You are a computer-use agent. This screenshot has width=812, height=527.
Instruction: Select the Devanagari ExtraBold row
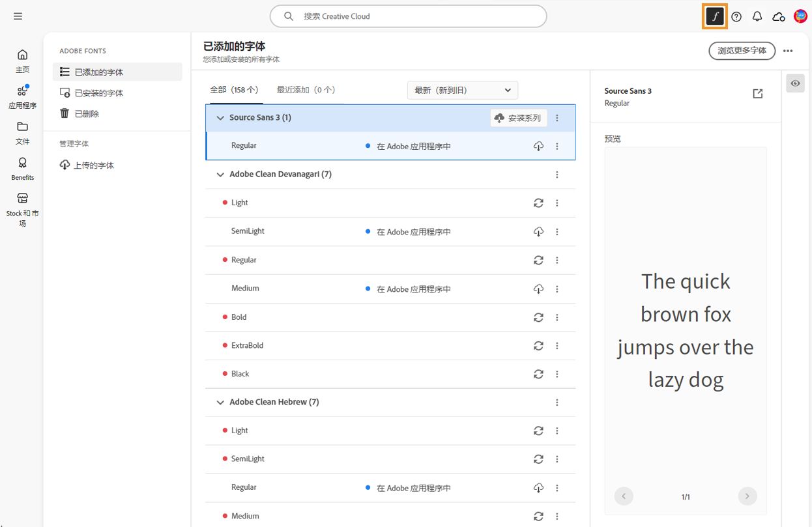tap(390, 346)
